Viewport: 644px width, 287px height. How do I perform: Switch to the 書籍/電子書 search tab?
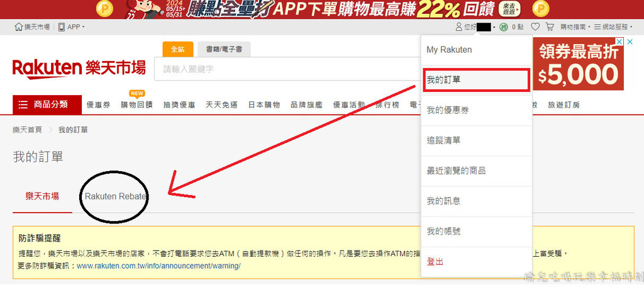224,49
